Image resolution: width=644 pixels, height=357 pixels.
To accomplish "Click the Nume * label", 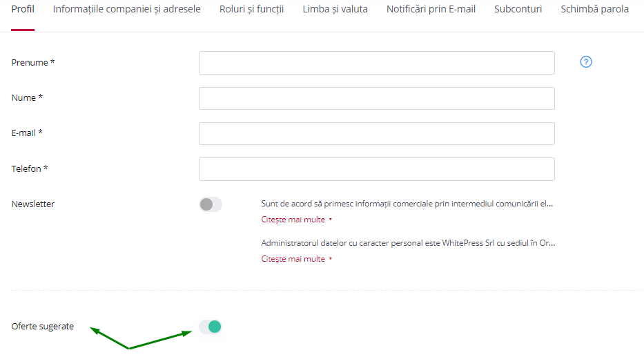I will pos(27,98).
